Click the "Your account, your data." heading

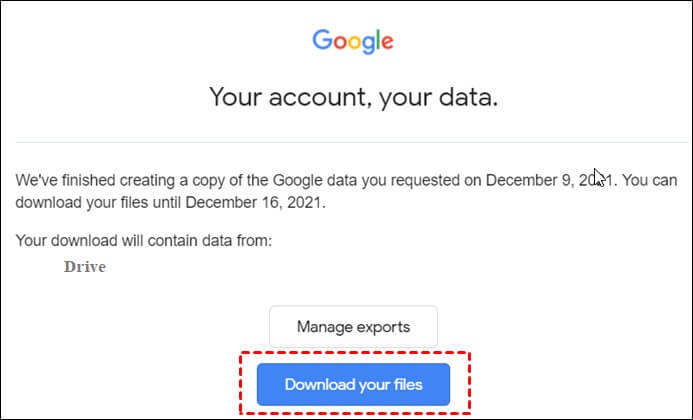click(x=353, y=97)
